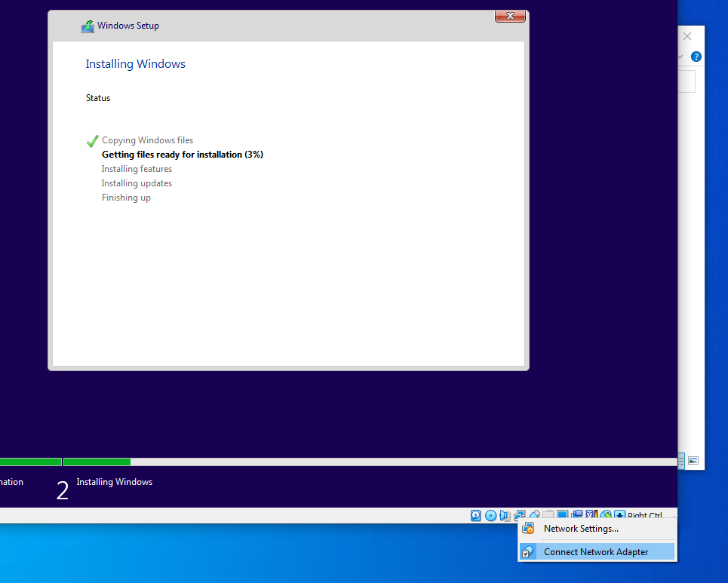This screenshot has width=728, height=583.
Task: Click the blue help question mark icon
Action: point(696,57)
